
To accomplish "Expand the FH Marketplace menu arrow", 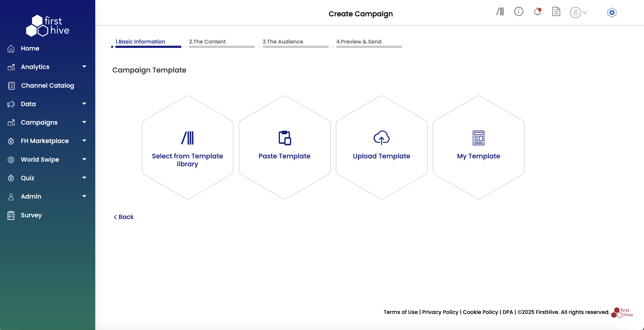I will (84, 141).
